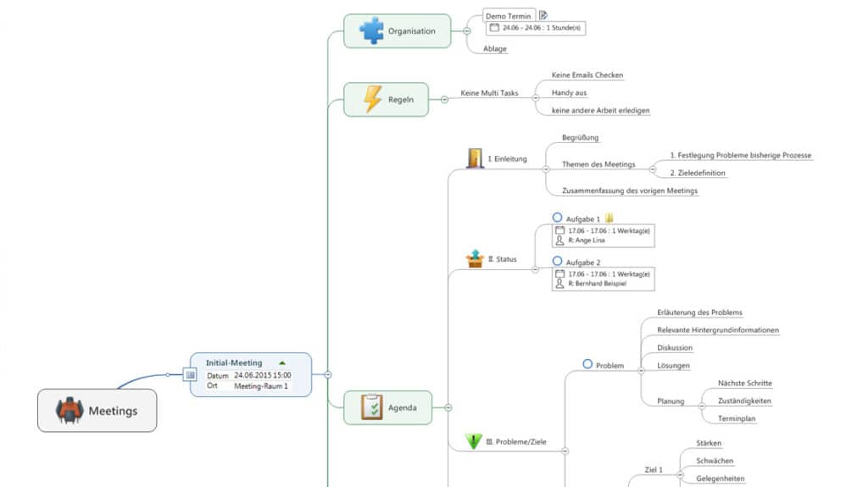Collapse the Agenda branch
The height and width of the screenshot is (487, 868).
[x=448, y=407]
